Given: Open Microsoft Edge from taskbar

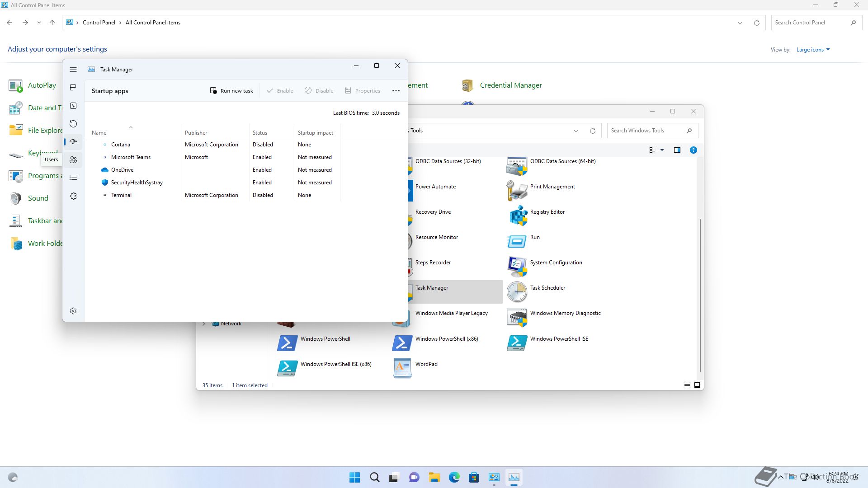Looking at the screenshot, I should coord(454,477).
